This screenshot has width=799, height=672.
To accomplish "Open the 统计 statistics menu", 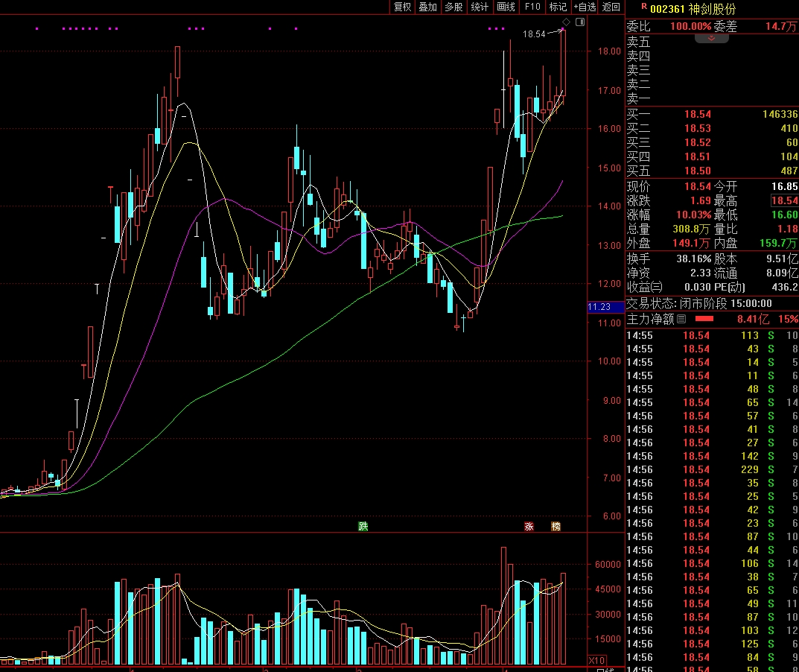I will [x=480, y=7].
